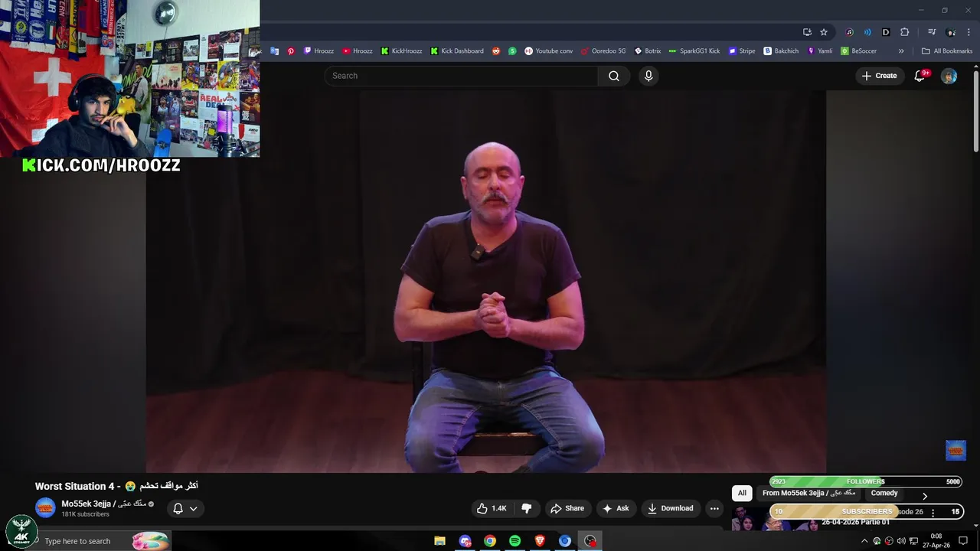The width and height of the screenshot is (980, 551).
Task: Show next filter chips with arrow
Action: [x=925, y=496]
